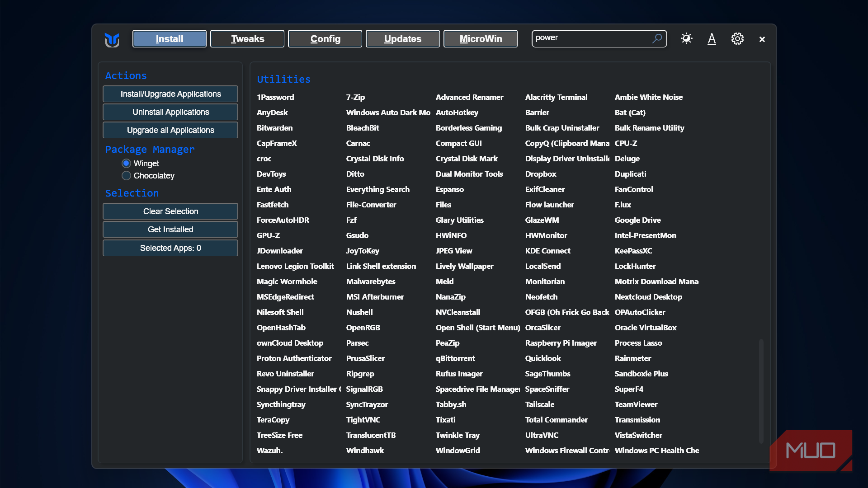Screen dimensions: 868x488
Task: Click the WinUtil logo icon
Action: click(x=112, y=40)
